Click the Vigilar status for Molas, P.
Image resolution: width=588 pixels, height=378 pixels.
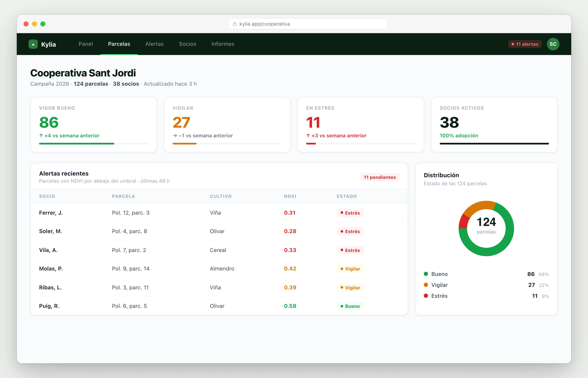350,269
